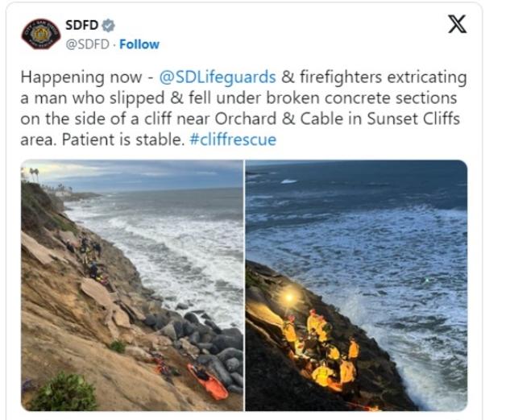Click the yellow-jacketed firefighters group
506x420 pixels.
321,348
